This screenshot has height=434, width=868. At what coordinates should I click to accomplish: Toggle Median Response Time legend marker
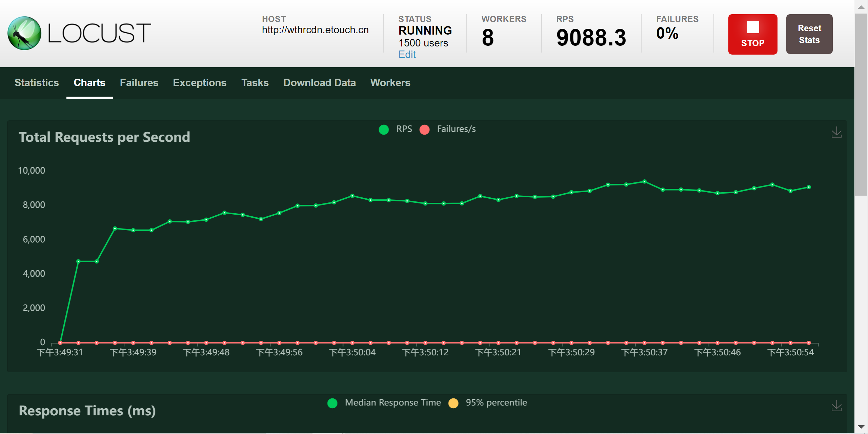pyautogui.click(x=332, y=403)
